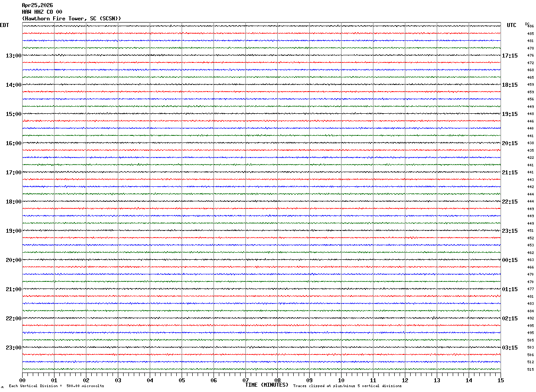Click the EDT timezone label
Screen dimensions: 536x392
click(4, 25)
